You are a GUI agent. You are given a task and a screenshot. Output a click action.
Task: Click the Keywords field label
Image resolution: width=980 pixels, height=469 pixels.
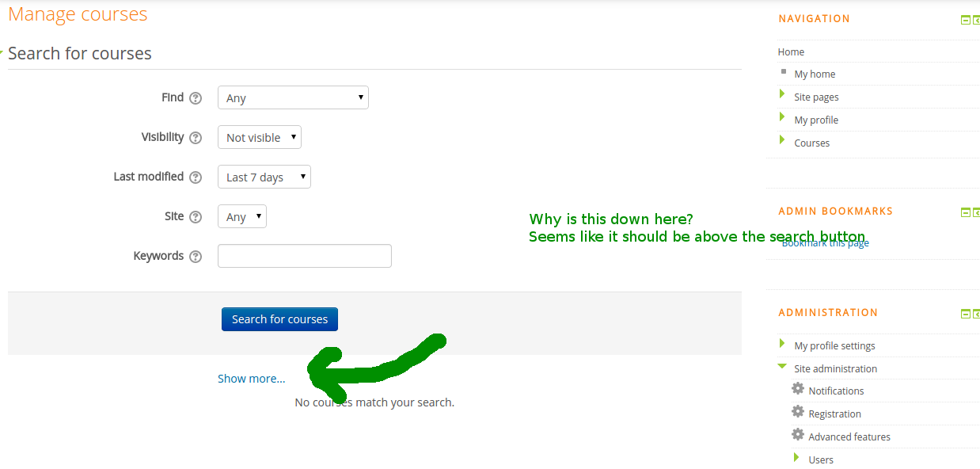158,256
